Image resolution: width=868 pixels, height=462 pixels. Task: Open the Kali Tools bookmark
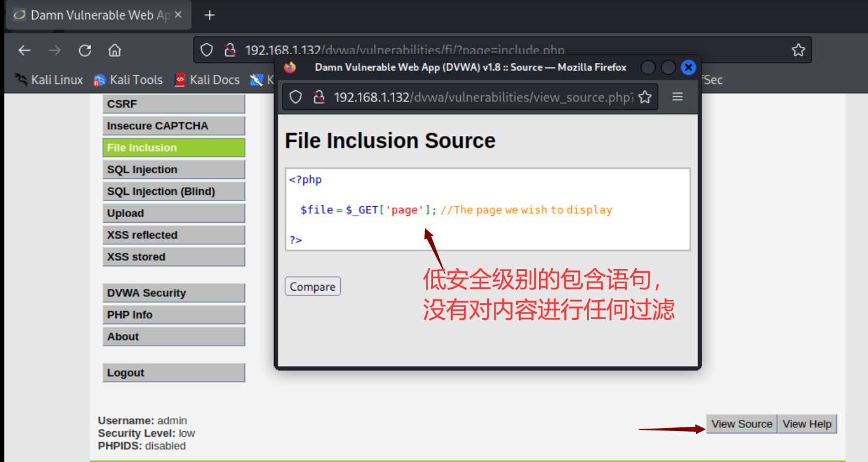click(x=128, y=79)
